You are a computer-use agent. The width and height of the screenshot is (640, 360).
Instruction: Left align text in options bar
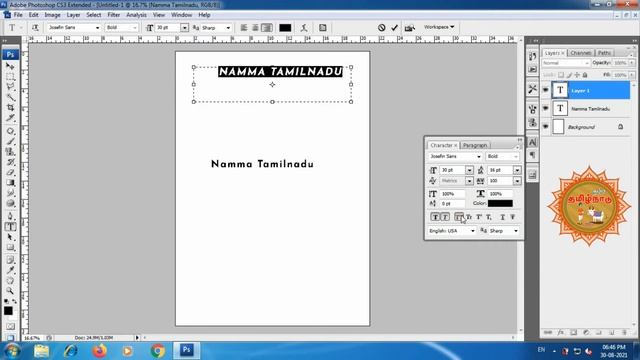point(244,28)
